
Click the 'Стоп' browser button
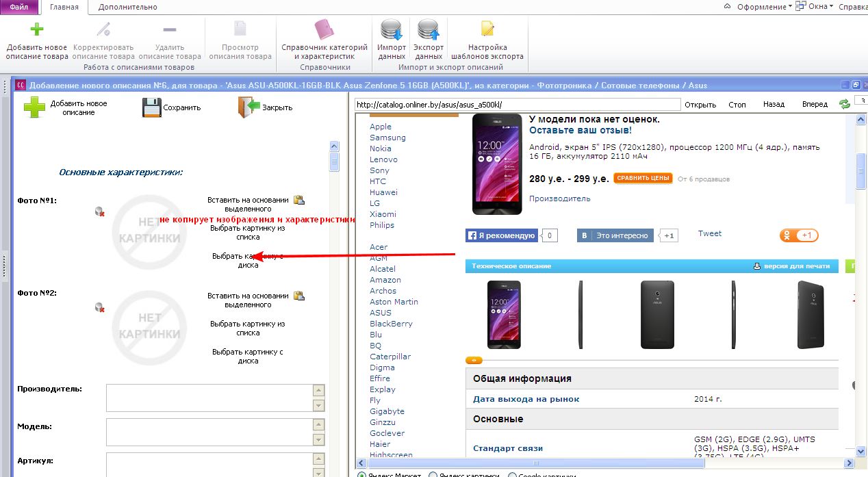click(x=737, y=105)
